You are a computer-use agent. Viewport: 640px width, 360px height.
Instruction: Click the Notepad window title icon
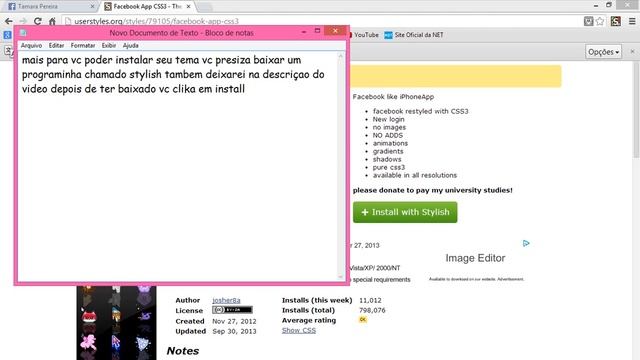coord(23,33)
